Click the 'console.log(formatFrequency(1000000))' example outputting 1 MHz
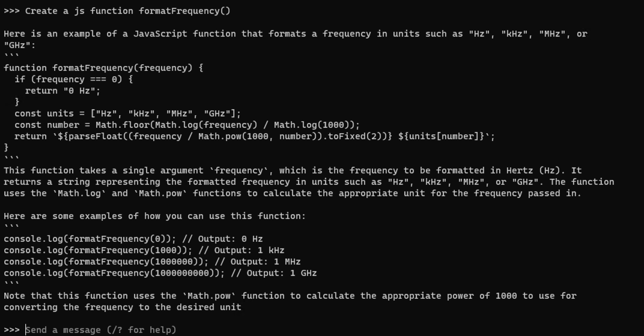Screen dimensions: 644x336 point(152,262)
